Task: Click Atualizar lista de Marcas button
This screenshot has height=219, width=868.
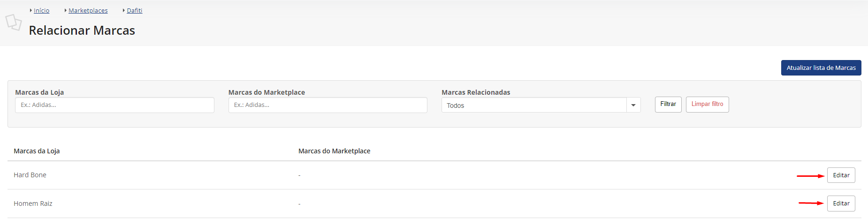Action: pos(821,68)
